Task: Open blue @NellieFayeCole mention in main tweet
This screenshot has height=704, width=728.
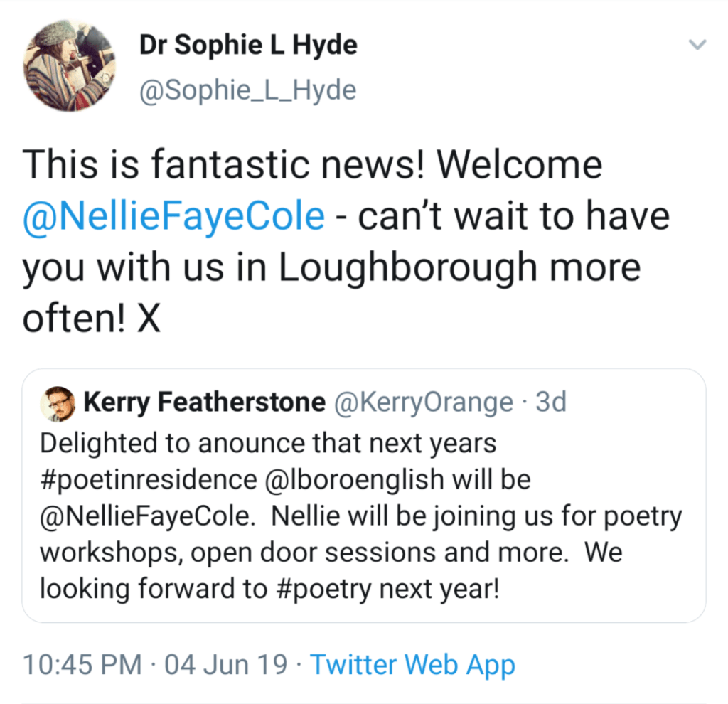Action: click(173, 217)
